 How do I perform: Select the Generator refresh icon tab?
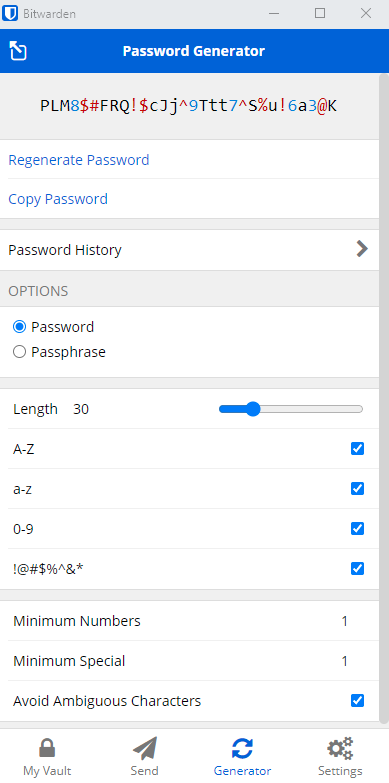coord(242,757)
